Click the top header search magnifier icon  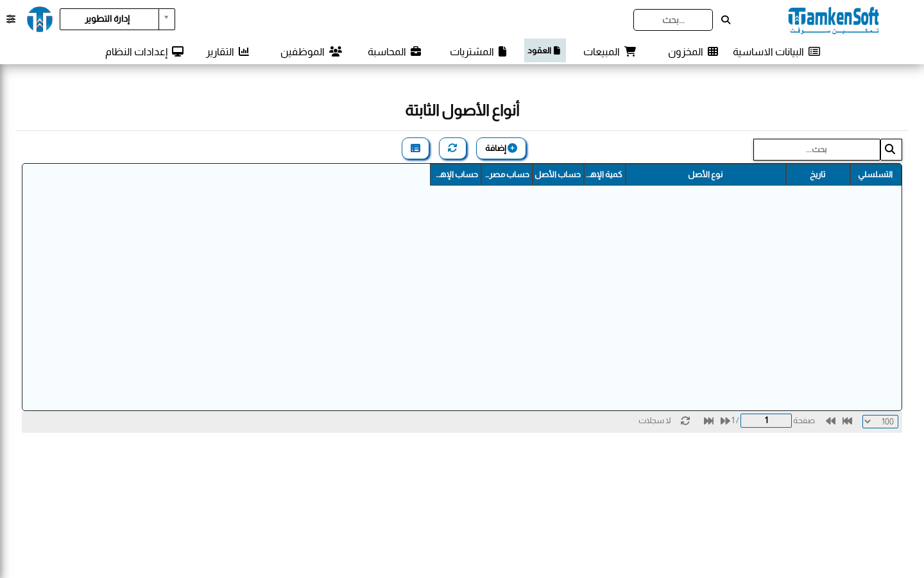[726, 20]
